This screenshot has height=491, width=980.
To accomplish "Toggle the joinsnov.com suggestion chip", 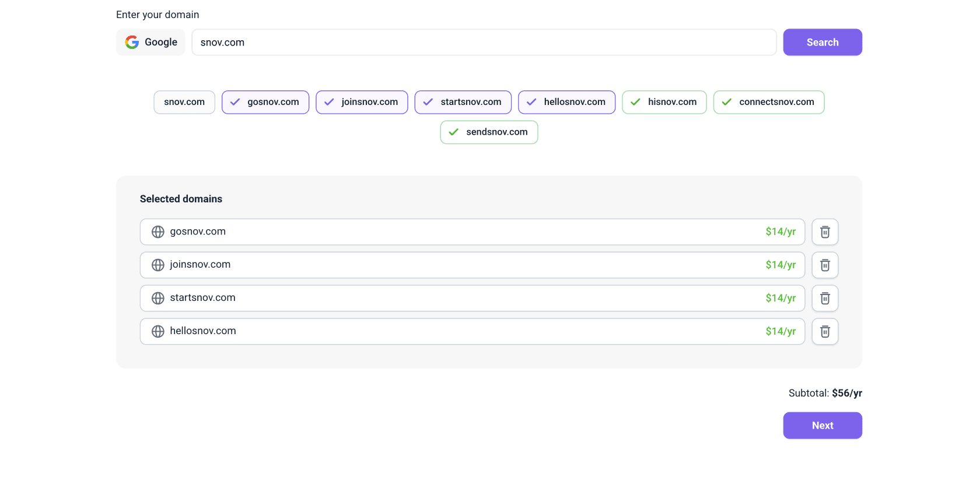I will click(362, 102).
